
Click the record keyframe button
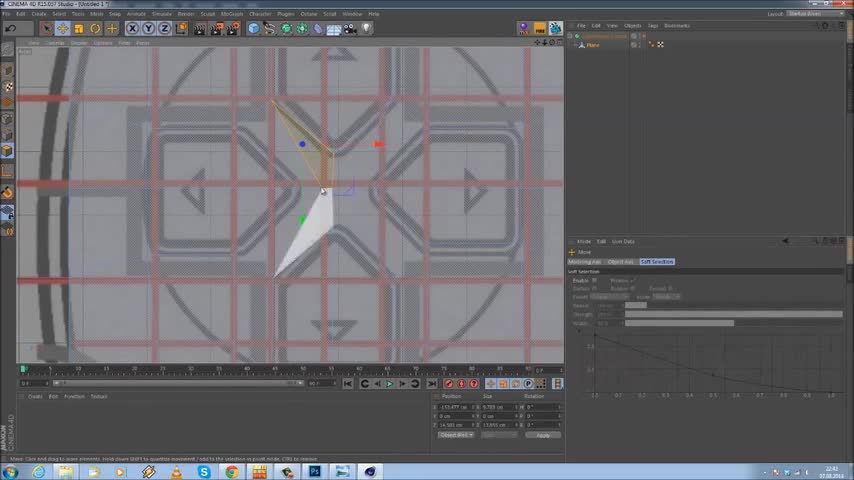click(448, 384)
